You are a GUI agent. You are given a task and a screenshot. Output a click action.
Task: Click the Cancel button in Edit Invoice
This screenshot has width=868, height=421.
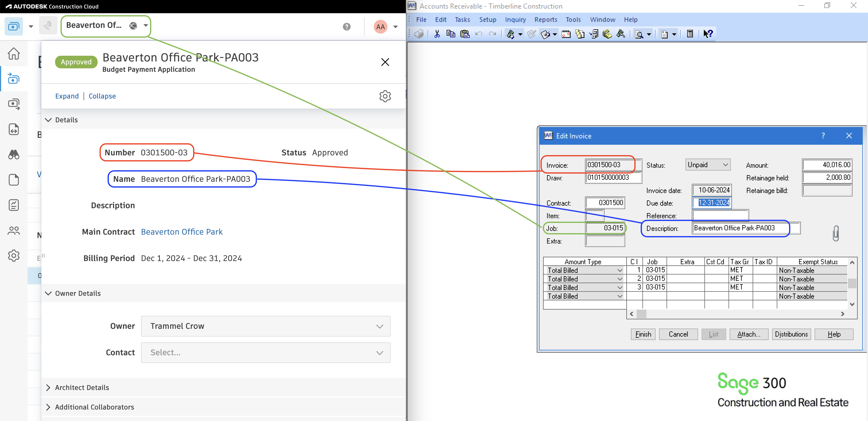678,334
